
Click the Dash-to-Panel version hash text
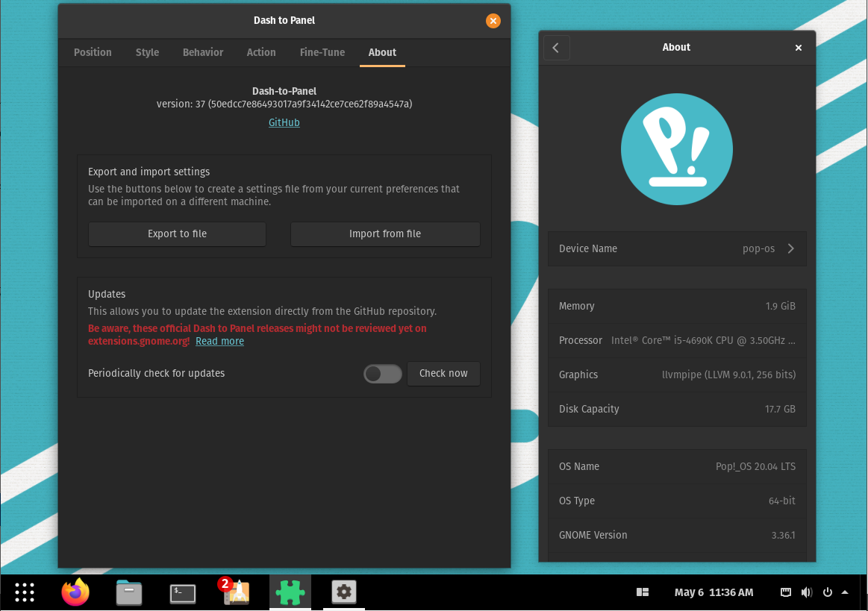284,104
